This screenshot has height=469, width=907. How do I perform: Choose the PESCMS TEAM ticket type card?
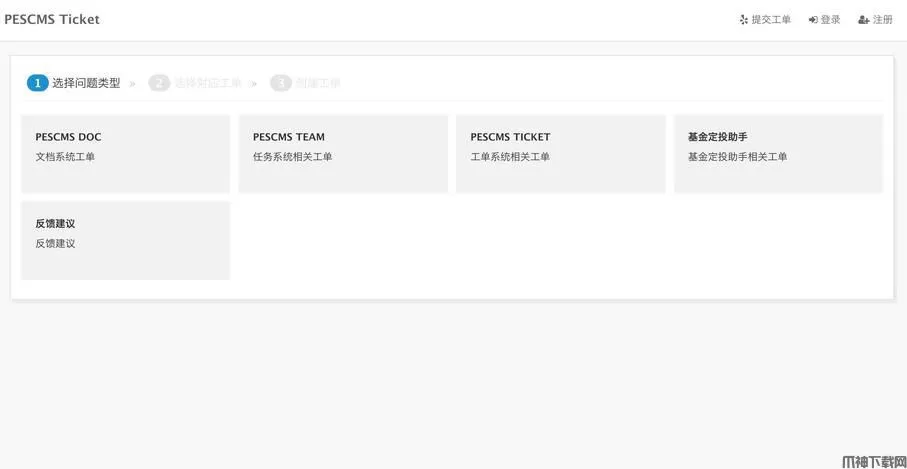(343, 154)
